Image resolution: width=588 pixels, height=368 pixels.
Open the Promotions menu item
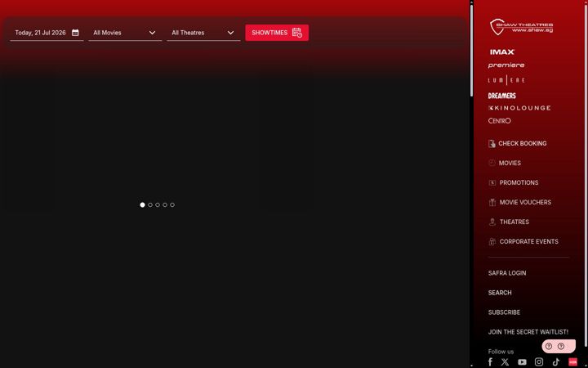pyautogui.click(x=519, y=182)
